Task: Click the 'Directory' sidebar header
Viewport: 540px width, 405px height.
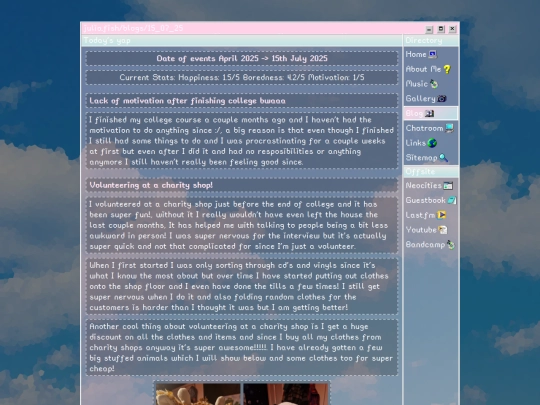Action: tap(431, 40)
